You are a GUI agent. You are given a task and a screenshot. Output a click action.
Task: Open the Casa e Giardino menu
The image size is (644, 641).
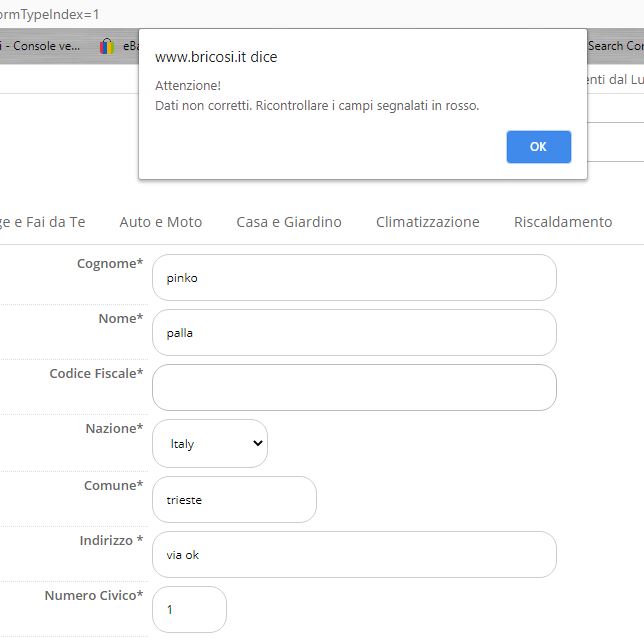coord(289,222)
